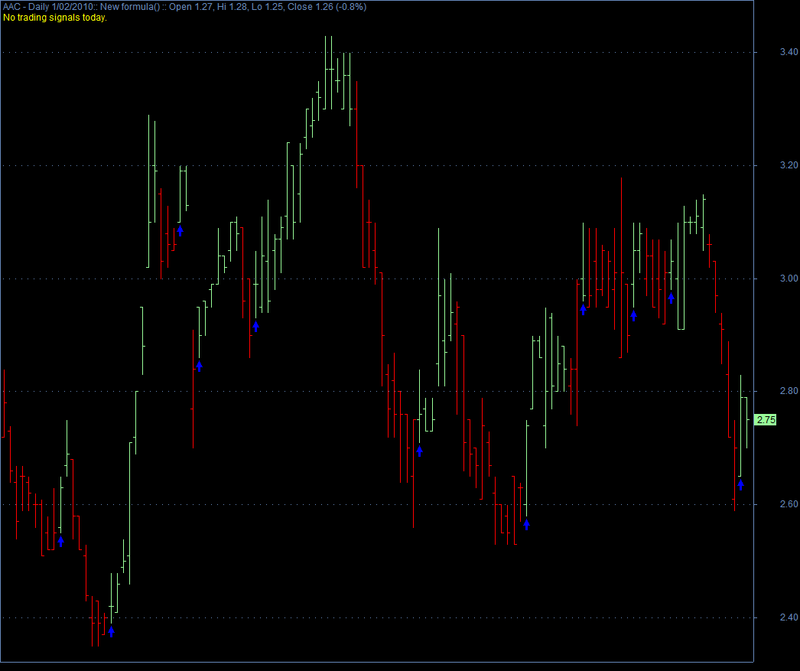Screen dimensions: 800x671
Task: Select the 2.80 price axis label
Action: click(x=789, y=391)
